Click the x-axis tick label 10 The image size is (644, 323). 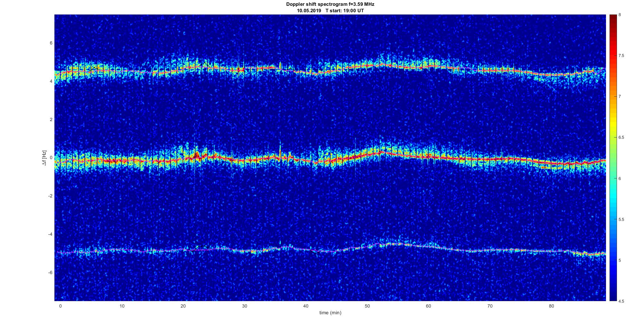[x=122, y=306]
